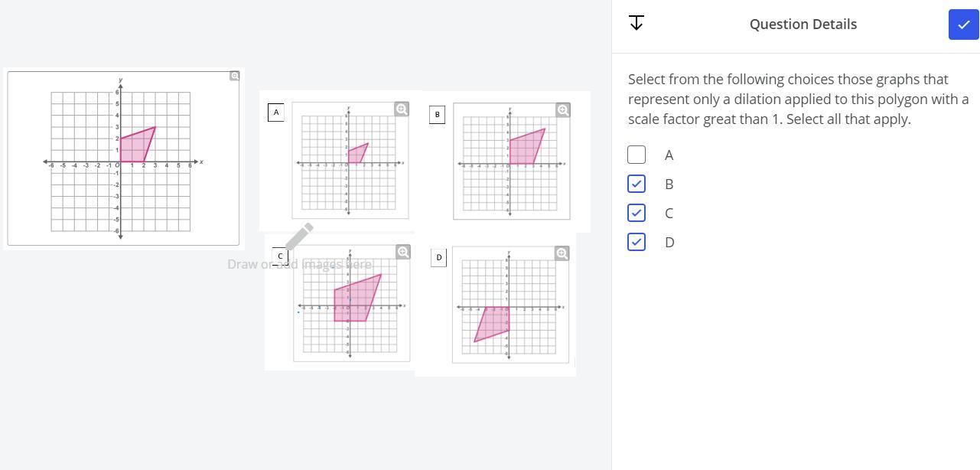This screenshot has width=980, height=470.
Task: Enlarge graph D with zoom icon
Action: pos(562,253)
